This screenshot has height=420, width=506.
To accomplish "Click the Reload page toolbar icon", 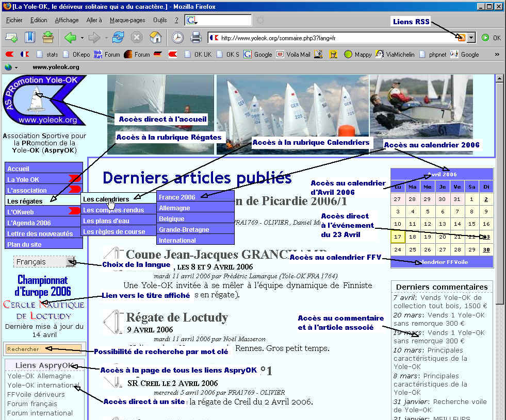I will coord(118,37).
